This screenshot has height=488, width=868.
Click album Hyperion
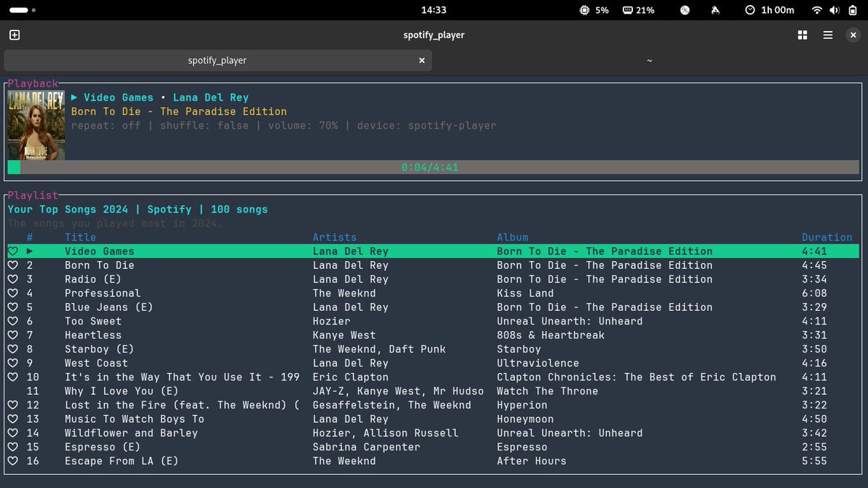[522, 405]
